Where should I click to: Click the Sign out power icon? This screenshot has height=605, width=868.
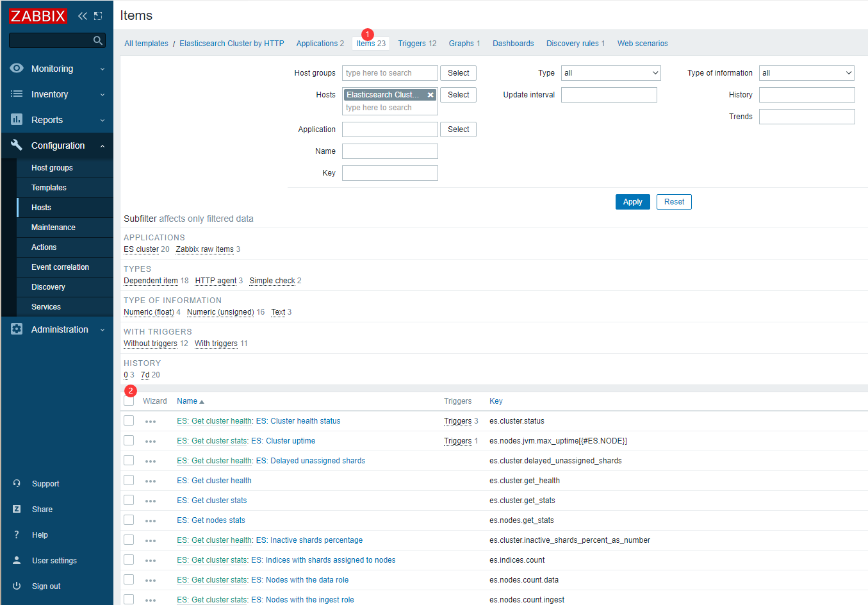click(x=17, y=586)
